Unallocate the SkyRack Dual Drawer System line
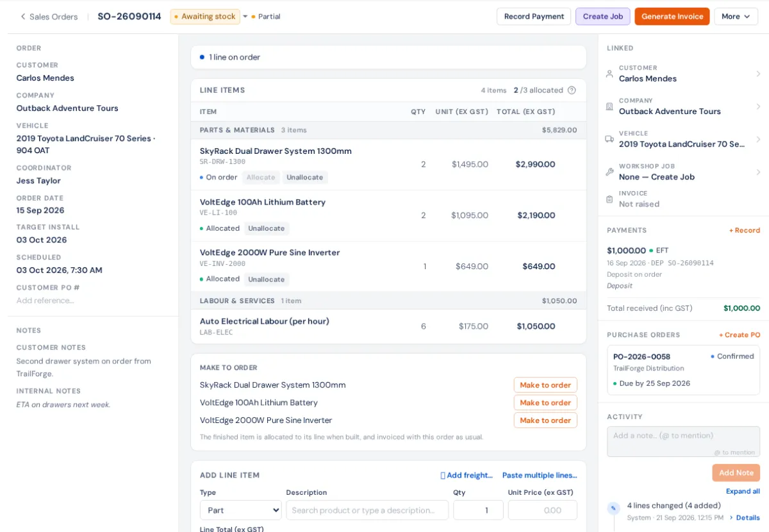Image resolution: width=769 pixels, height=532 pixels. point(305,178)
